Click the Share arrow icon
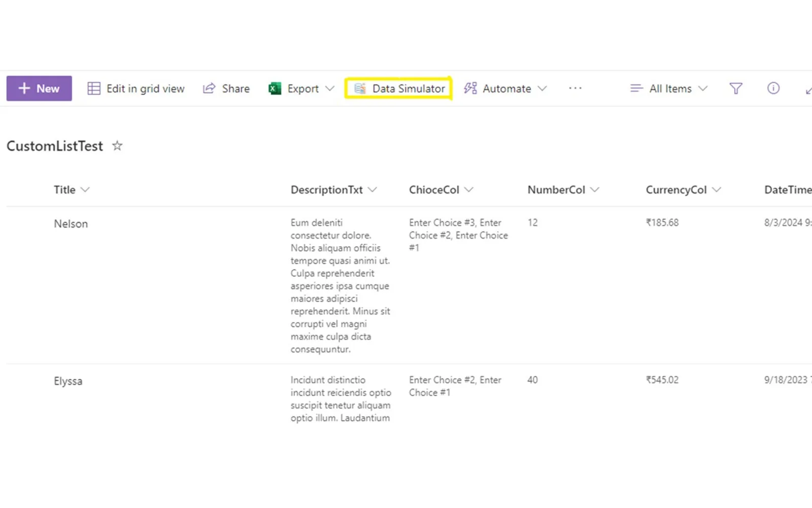 209,88
